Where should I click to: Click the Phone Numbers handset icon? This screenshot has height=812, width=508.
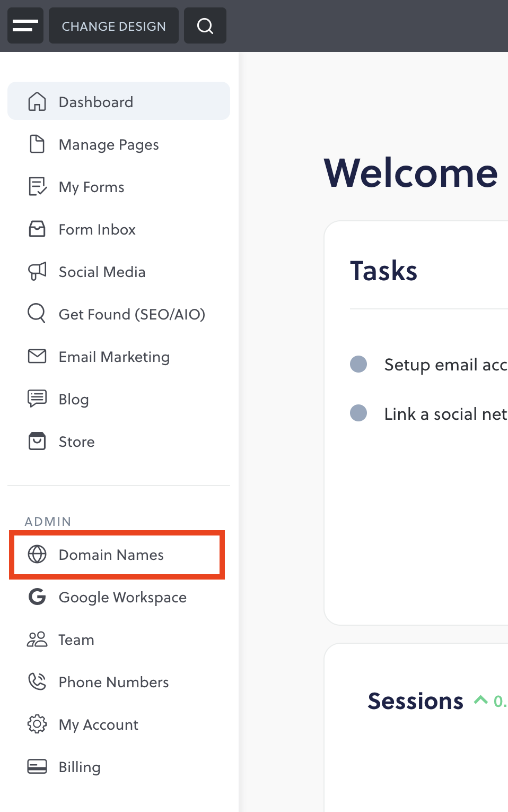[x=37, y=681]
